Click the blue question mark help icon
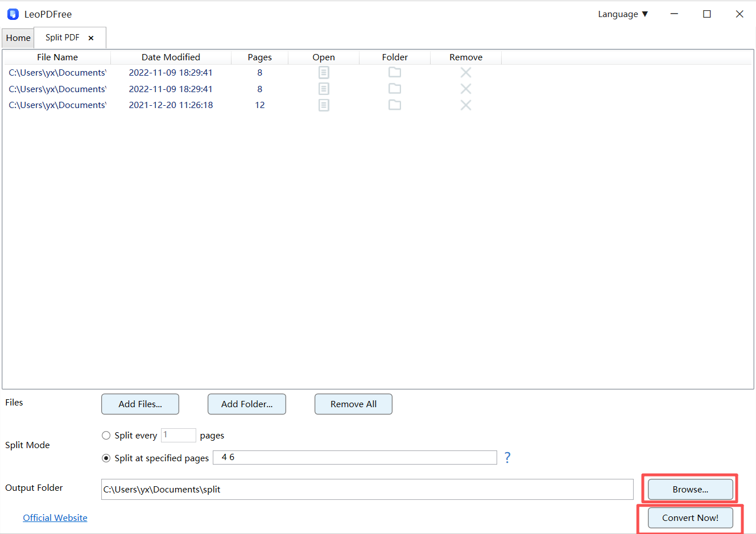 point(507,457)
